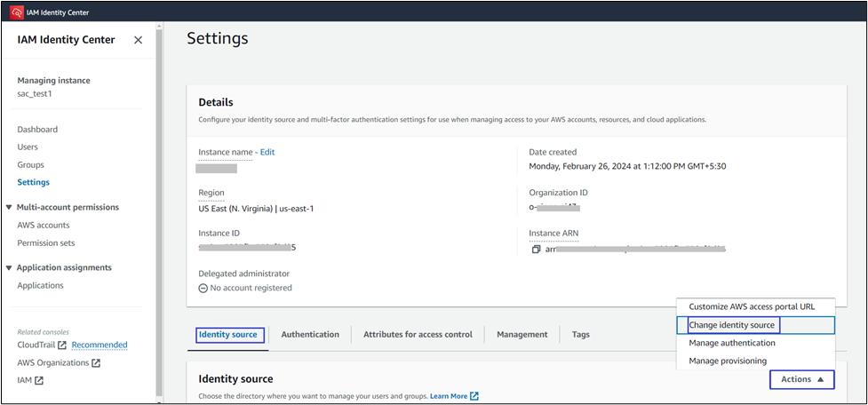Collapse the Application assignments section
This screenshot has height=405, width=868.
(9, 267)
